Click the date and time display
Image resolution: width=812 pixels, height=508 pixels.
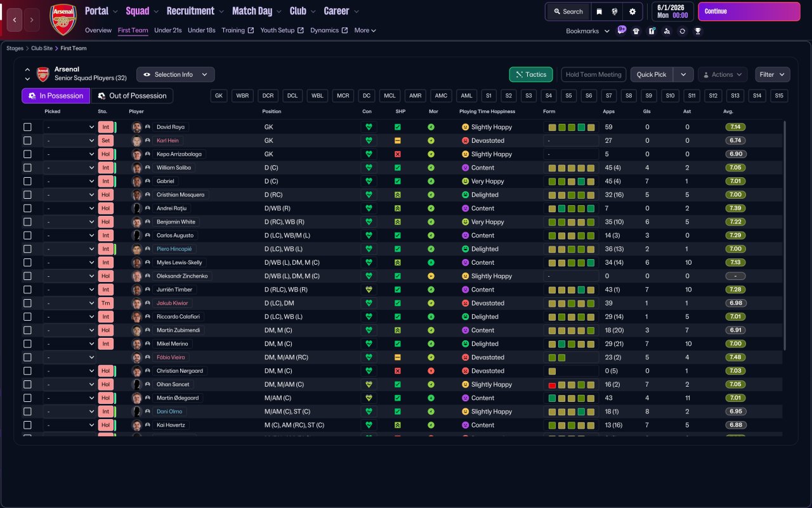(672, 11)
